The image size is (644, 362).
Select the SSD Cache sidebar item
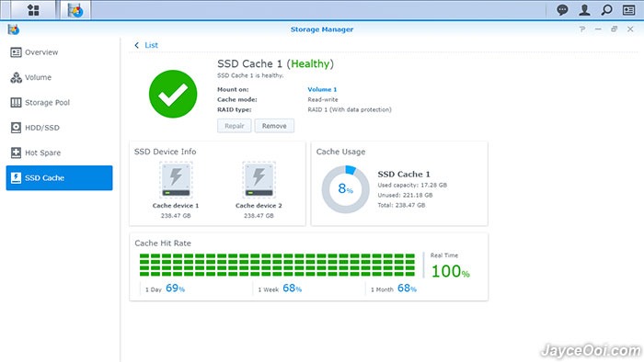click(59, 178)
